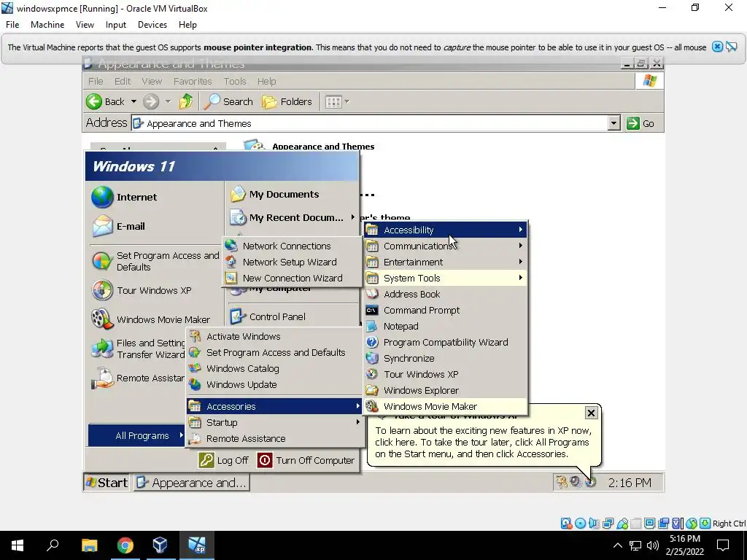This screenshot has width=747, height=560.
Task: Launch Command Prompt
Action: (446, 311)
